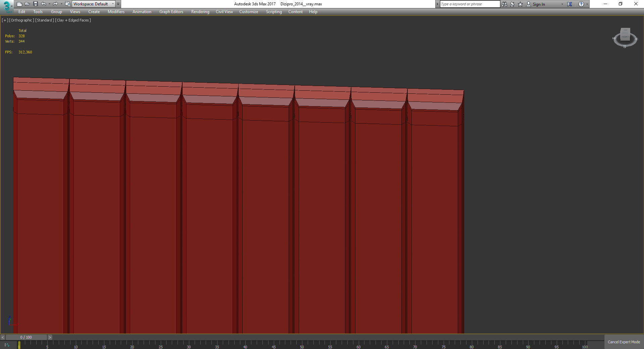Viewport: 644px width, 349px height.
Task: Open the redo history dropdown arrow
Action: (61, 4)
